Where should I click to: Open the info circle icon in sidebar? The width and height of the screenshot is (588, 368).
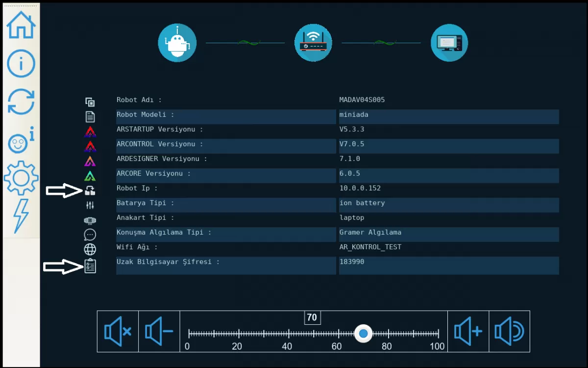pyautogui.click(x=21, y=63)
